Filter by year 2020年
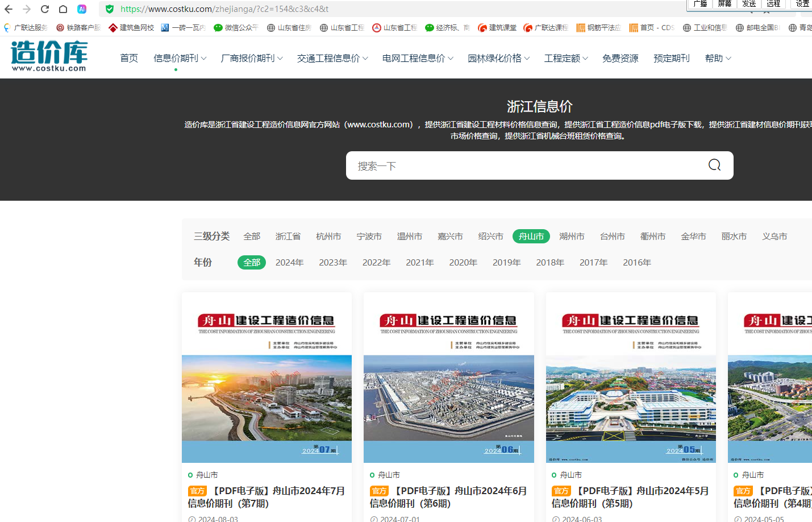This screenshot has height=522, width=812. pos(463,262)
